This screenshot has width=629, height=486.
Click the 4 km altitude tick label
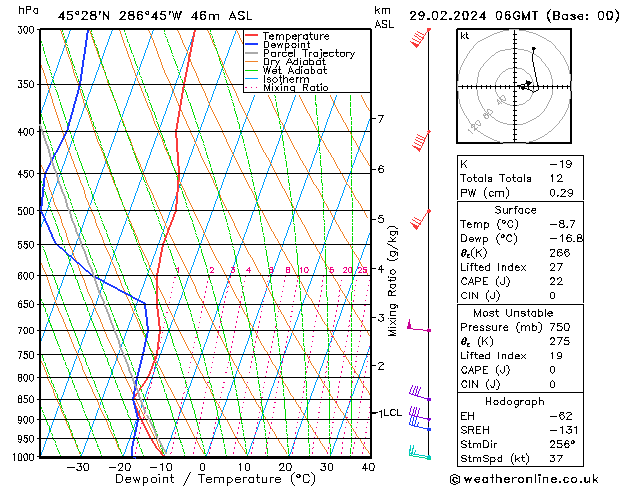click(x=380, y=269)
